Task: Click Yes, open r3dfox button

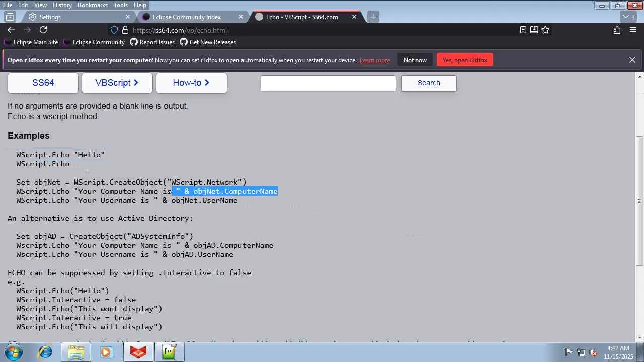Action: pyautogui.click(x=465, y=60)
